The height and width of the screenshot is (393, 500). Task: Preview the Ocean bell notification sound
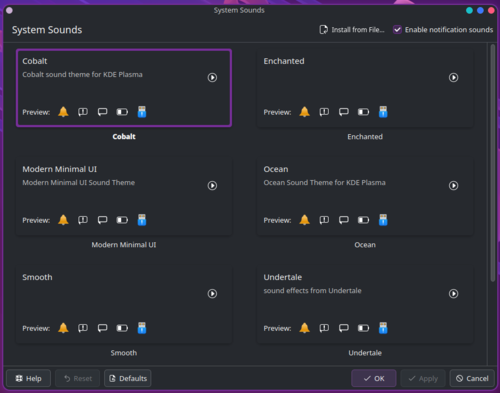click(x=304, y=220)
